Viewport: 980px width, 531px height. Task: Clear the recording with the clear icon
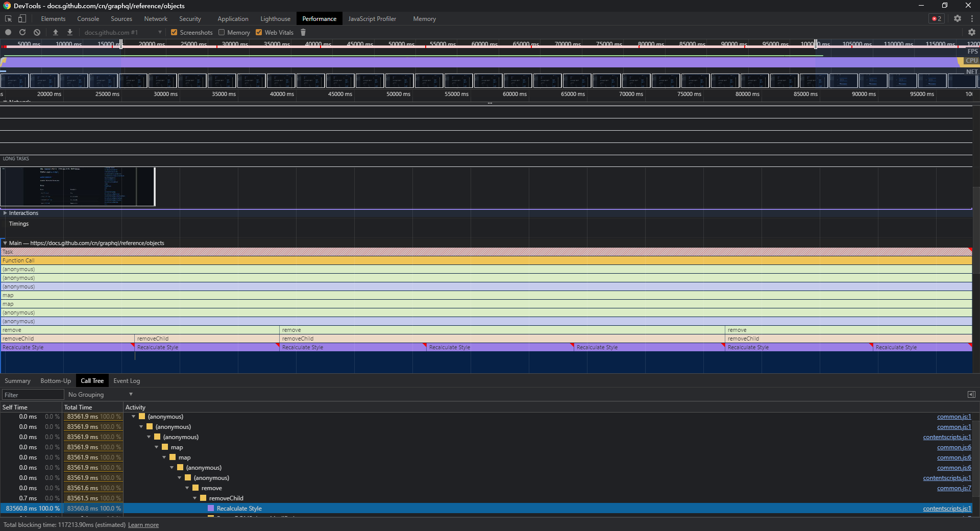37,32
